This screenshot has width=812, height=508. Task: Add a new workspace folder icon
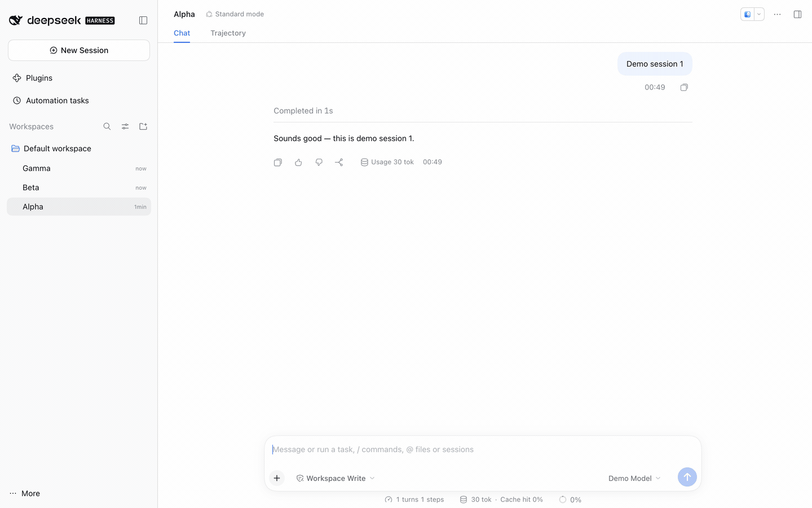143,126
